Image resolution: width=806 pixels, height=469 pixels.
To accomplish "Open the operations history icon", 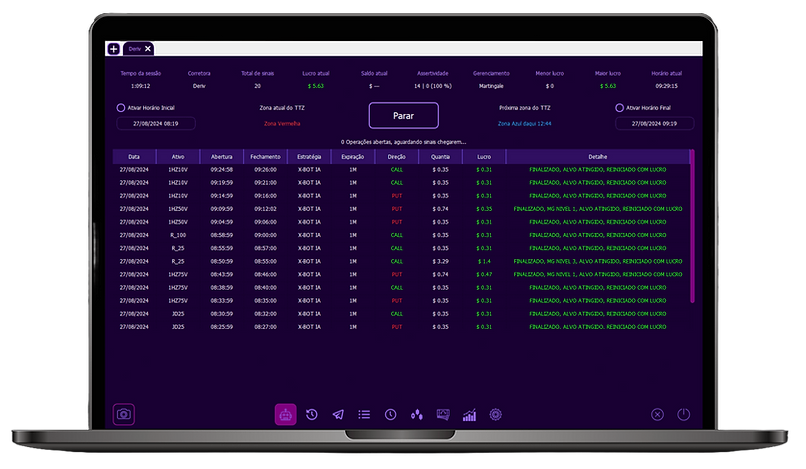I will tap(312, 414).
